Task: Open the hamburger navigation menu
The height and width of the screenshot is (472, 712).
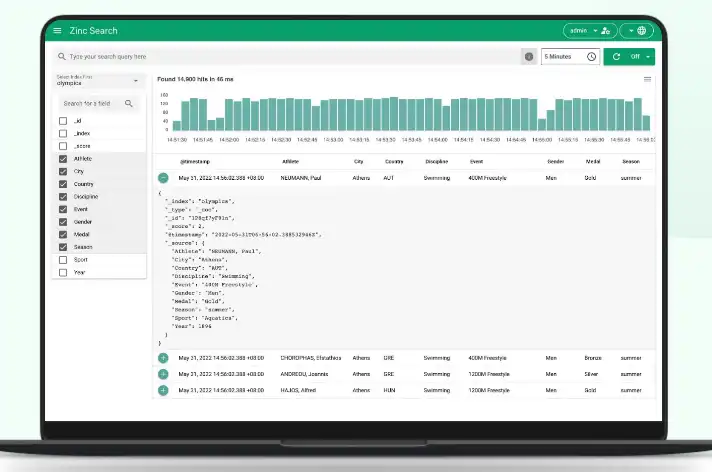Action: 57,31
